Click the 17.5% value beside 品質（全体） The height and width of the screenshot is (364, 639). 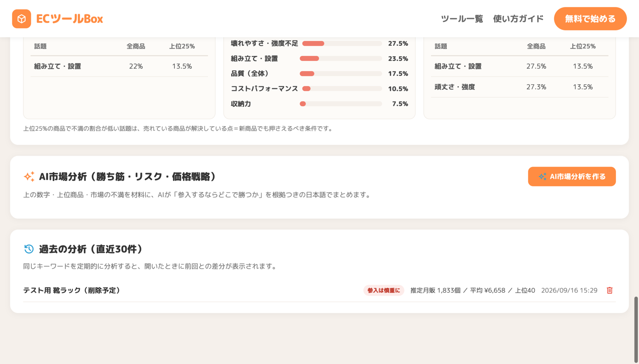click(398, 73)
